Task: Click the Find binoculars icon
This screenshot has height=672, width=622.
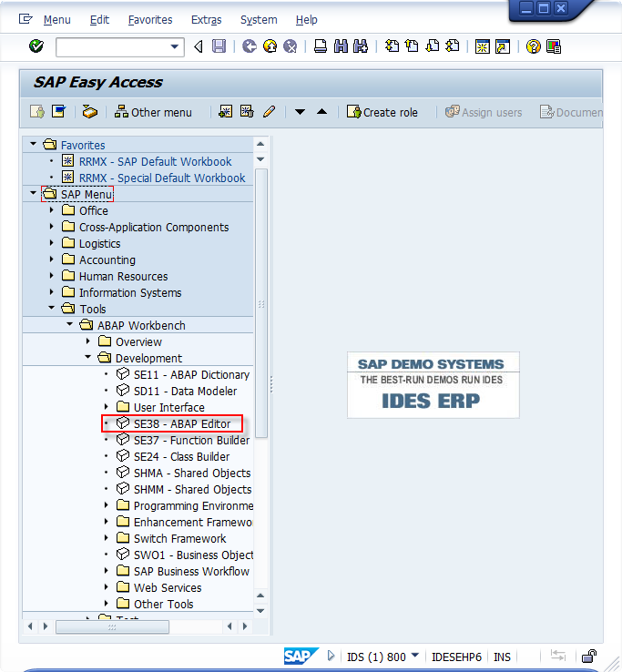Action: tap(341, 46)
